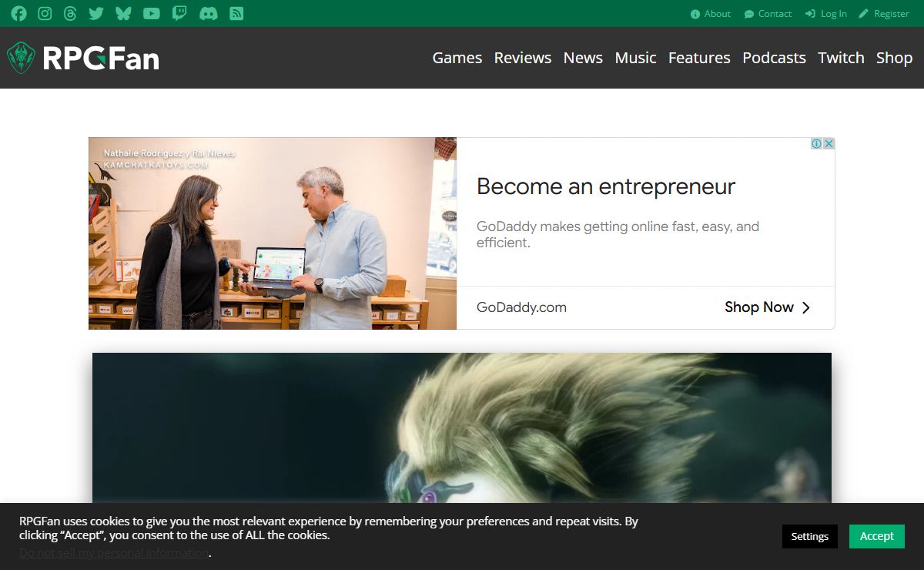This screenshot has width=924, height=570.
Task: Close the GoDaddy ad
Action: pos(829,144)
